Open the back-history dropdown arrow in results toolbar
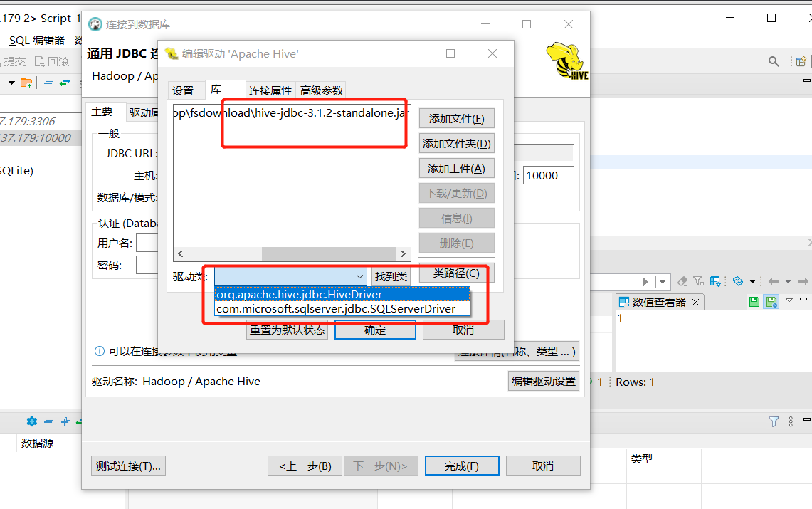This screenshot has height=509, width=812. click(788, 281)
